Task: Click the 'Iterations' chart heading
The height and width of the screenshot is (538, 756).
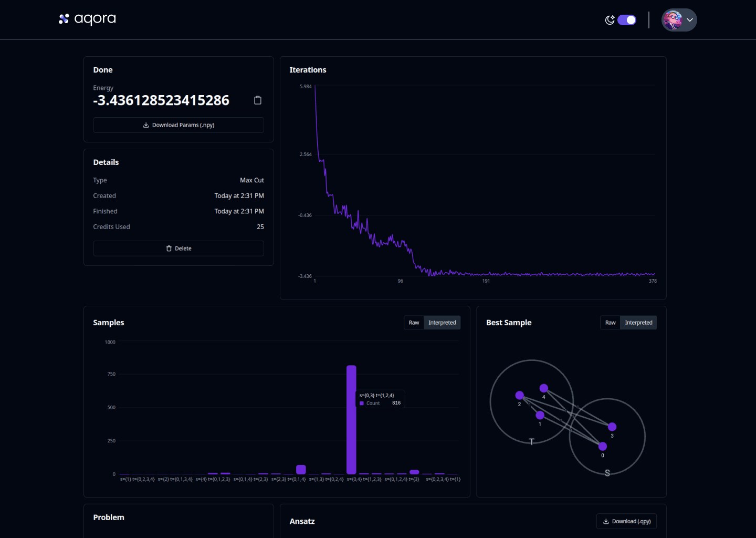Action: [x=308, y=70]
